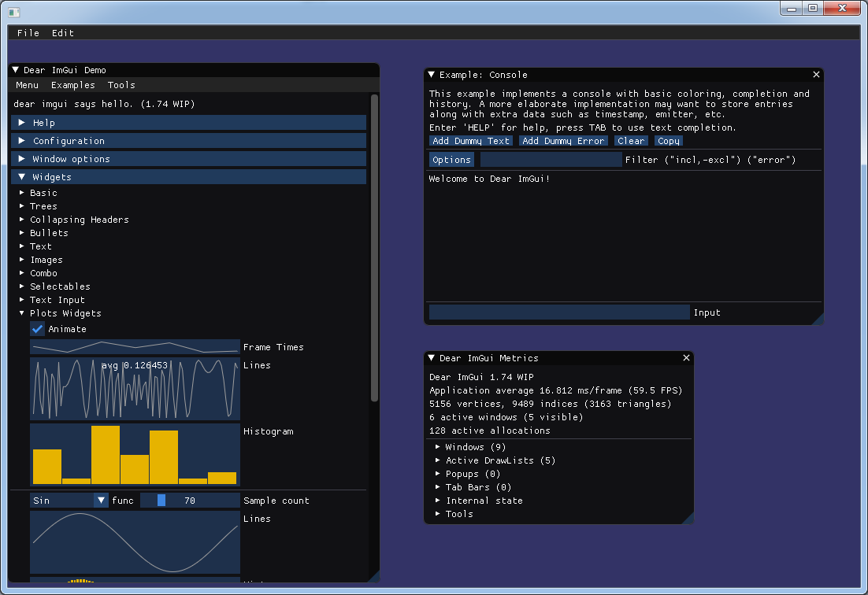Expand the Collapsing Headers node

(x=73, y=220)
